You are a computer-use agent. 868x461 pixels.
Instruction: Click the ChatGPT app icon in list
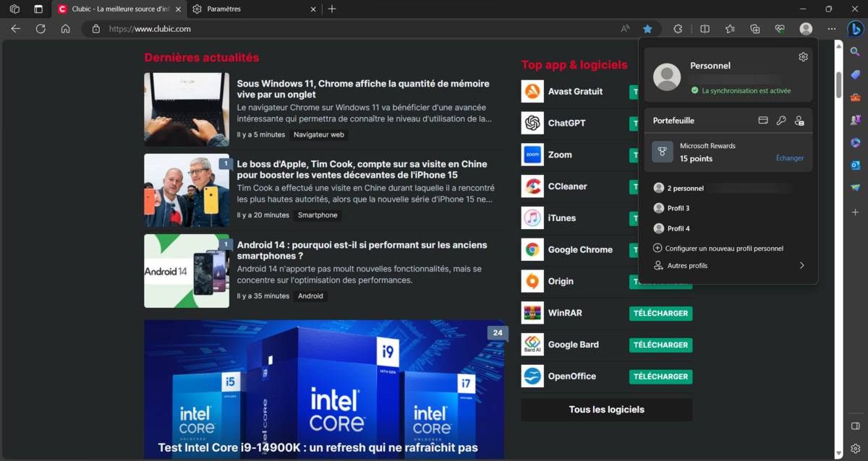(x=532, y=123)
